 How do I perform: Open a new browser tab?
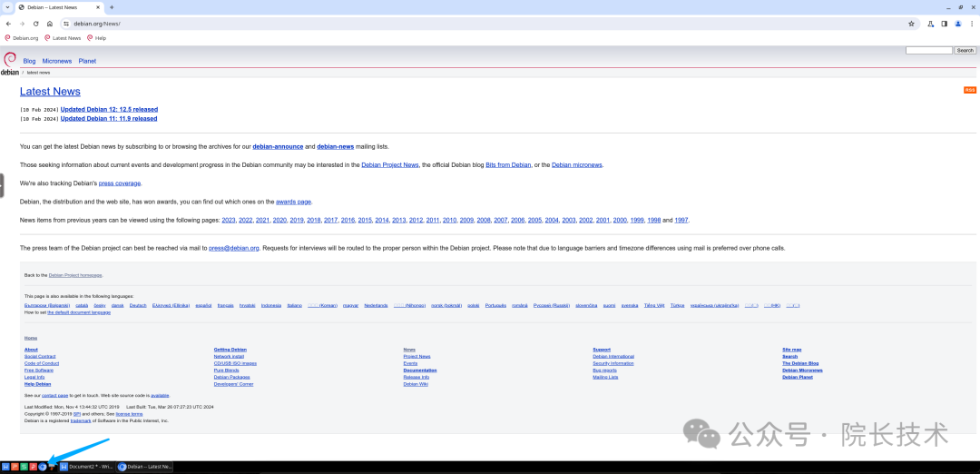click(112, 7)
